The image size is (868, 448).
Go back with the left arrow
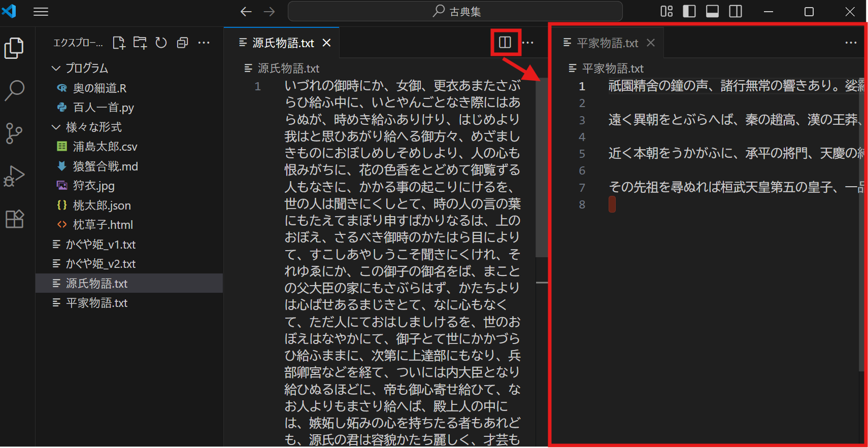(246, 12)
